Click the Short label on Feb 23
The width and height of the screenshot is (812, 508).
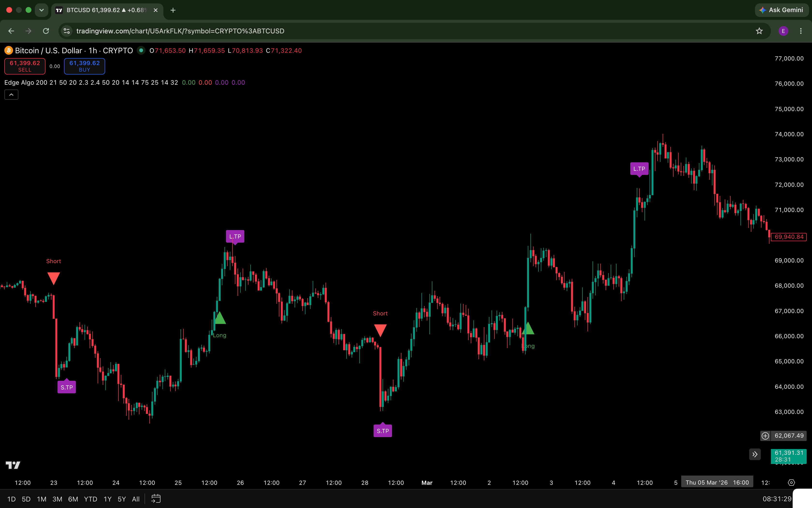point(54,261)
